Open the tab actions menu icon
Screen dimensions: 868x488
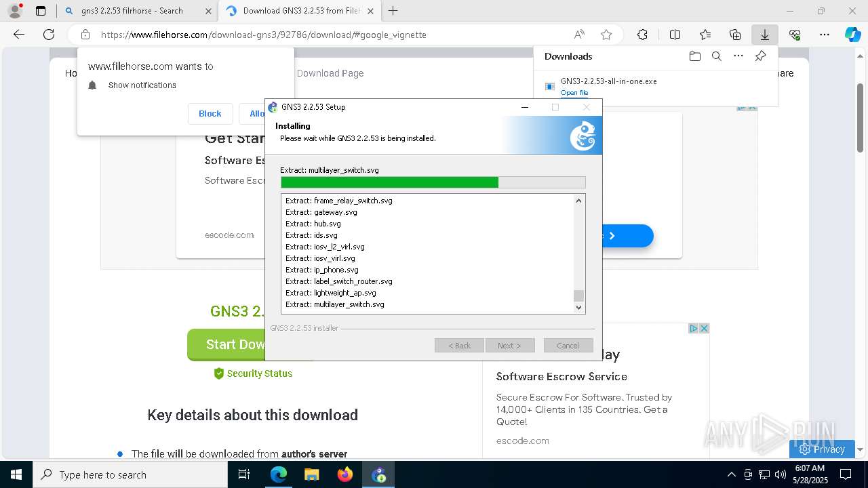[41, 11]
